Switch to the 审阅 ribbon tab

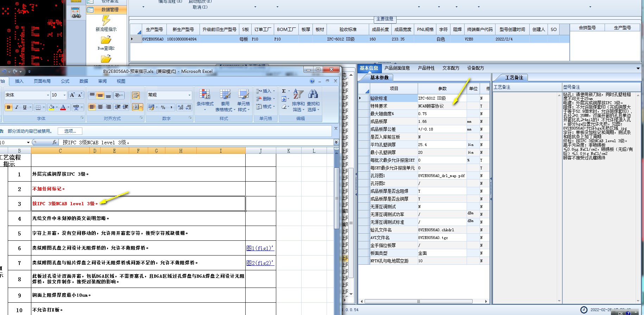pos(102,81)
